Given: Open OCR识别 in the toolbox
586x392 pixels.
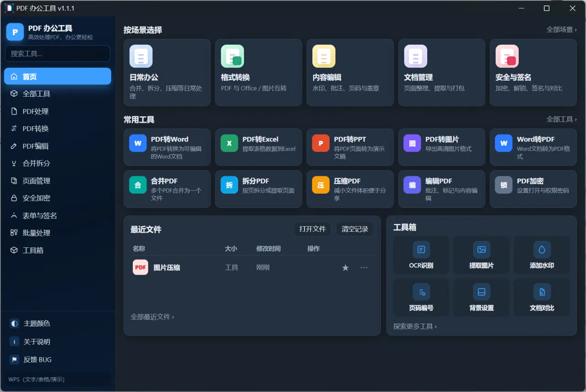Looking at the screenshot, I should pos(421,255).
